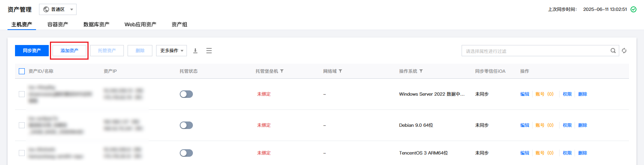Open the column list settings icon

click(209, 51)
